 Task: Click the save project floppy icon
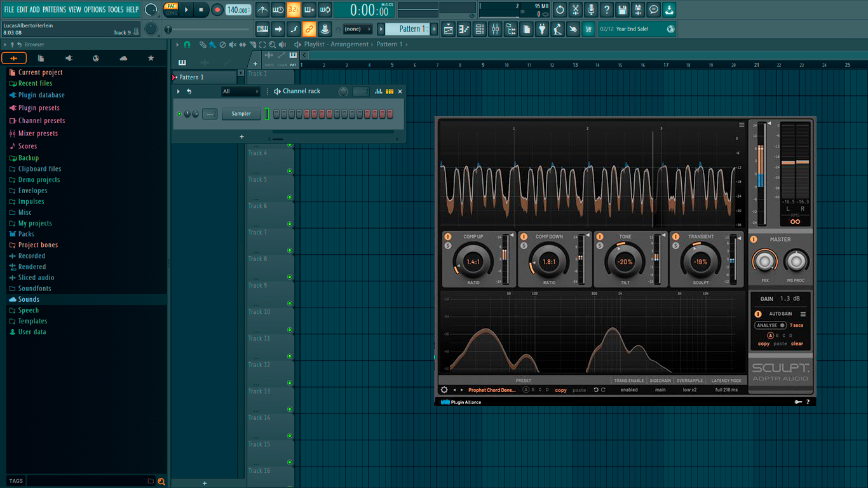(x=622, y=10)
